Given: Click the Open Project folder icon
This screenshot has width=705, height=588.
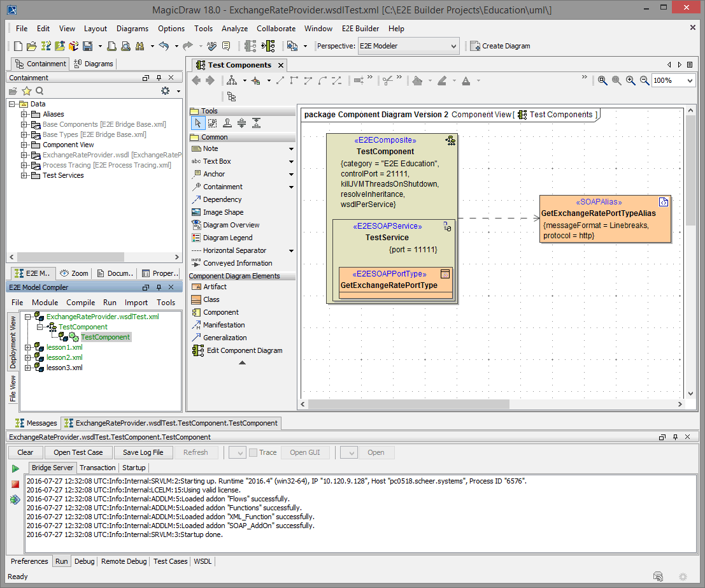Looking at the screenshot, I should click(32, 46).
